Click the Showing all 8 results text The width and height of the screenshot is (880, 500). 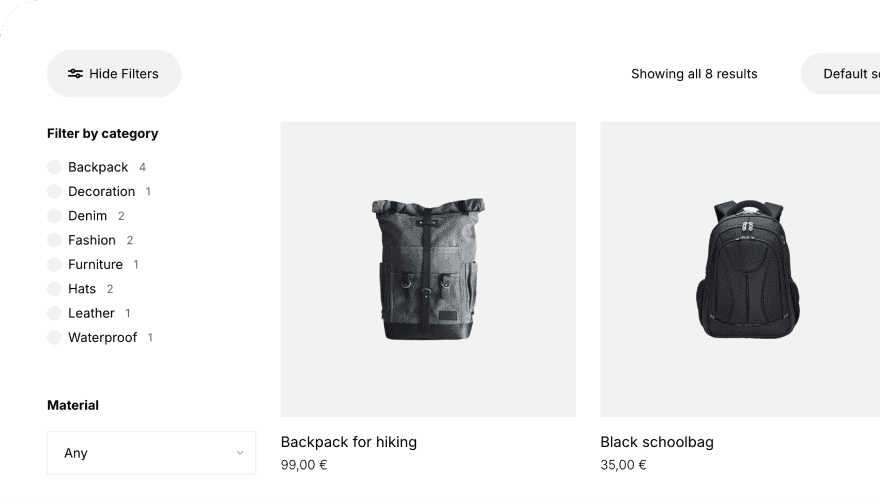(694, 74)
